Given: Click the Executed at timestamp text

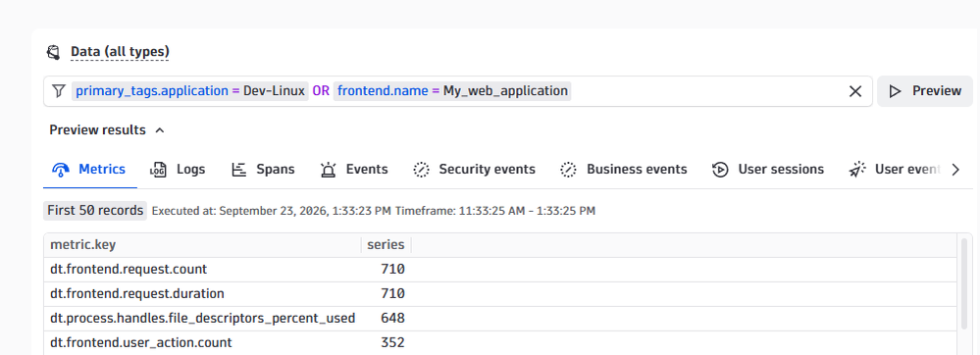Looking at the screenshot, I should tap(272, 211).
